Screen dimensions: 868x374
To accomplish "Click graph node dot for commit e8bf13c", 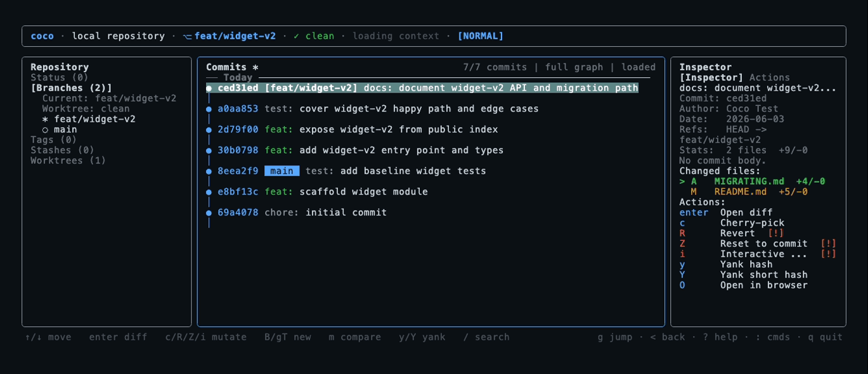I will pos(209,192).
